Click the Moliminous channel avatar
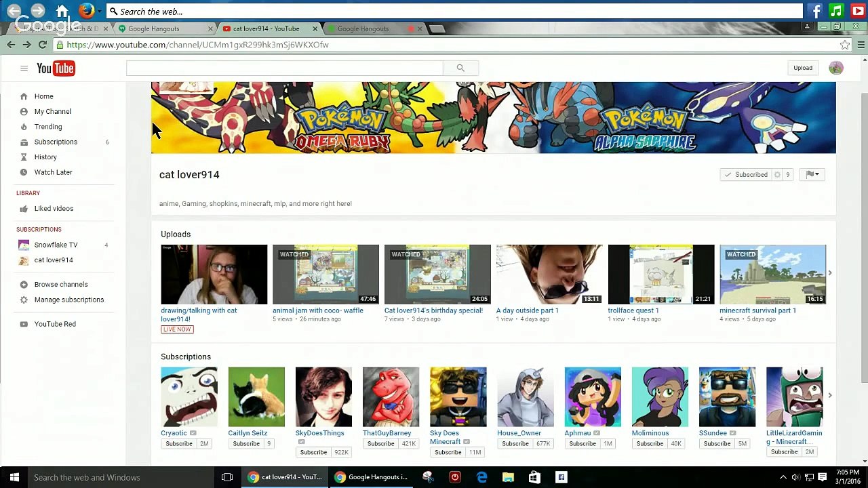868x488 pixels. (x=660, y=397)
